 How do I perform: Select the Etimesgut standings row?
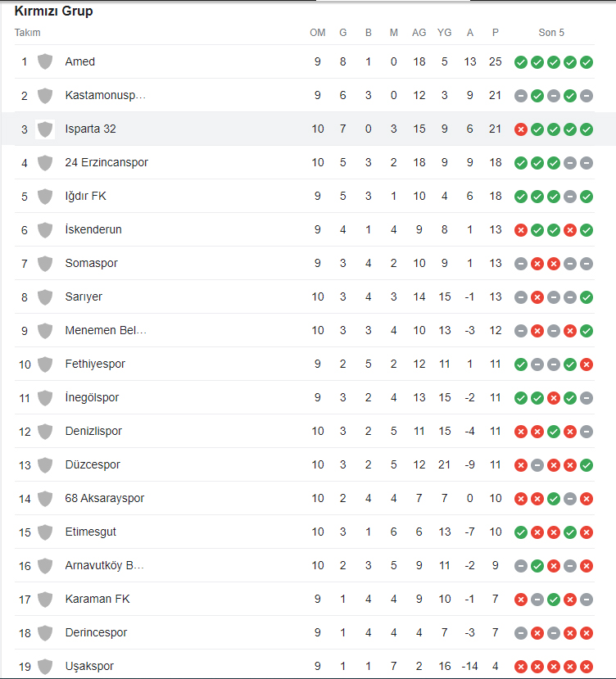(x=305, y=532)
